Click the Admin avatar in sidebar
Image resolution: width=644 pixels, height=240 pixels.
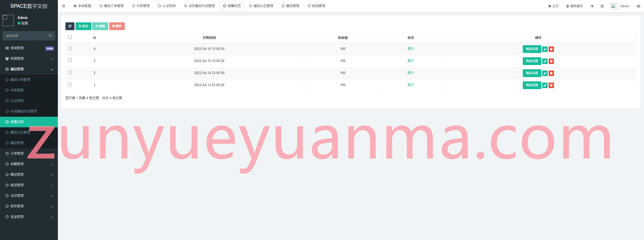click(8, 20)
